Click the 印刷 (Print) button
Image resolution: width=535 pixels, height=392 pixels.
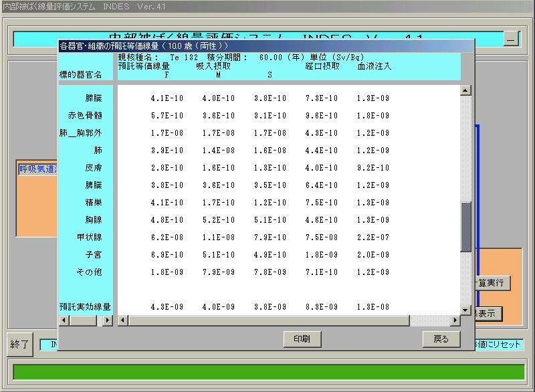pos(302,339)
